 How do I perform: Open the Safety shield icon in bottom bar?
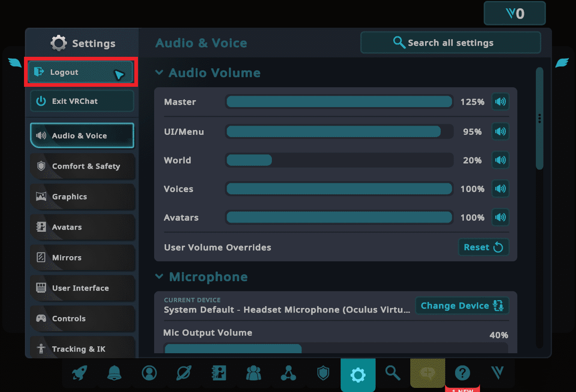(323, 373)
